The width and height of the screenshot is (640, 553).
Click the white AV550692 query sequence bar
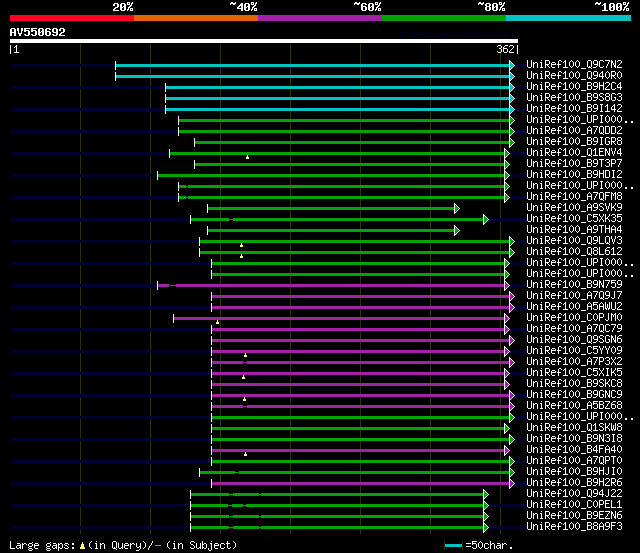pyautogui.click(x=264, y=41)
